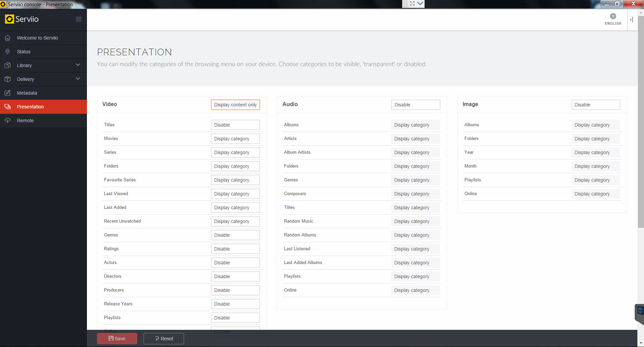Screen dimensions: 644x347
Task: Click the vertical page scrollbar
Action: 640,132
